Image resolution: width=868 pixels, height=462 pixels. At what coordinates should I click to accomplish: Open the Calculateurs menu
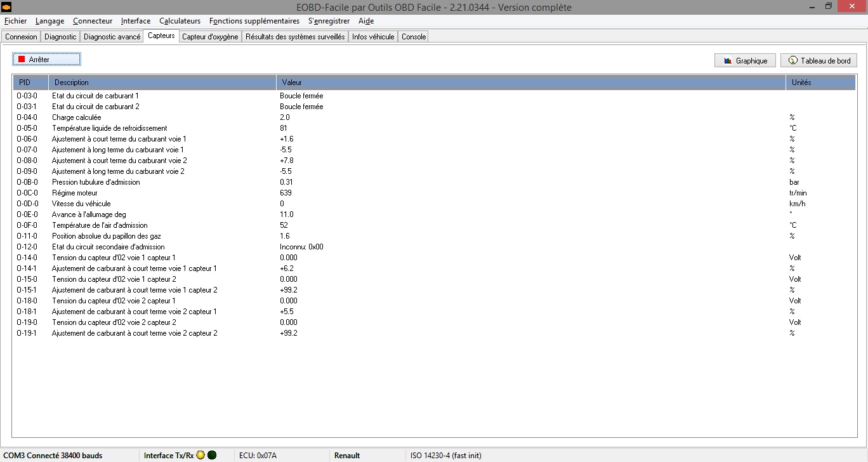point(180,21)
